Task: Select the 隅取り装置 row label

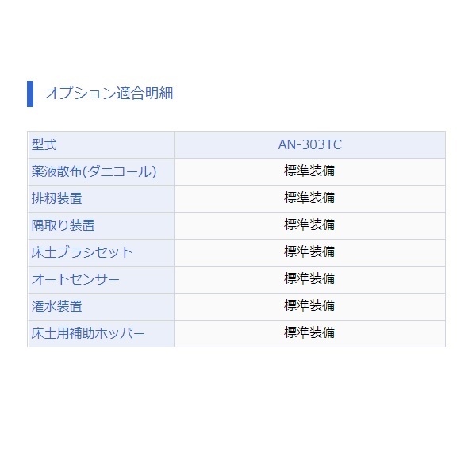Action: pos(63,225)
